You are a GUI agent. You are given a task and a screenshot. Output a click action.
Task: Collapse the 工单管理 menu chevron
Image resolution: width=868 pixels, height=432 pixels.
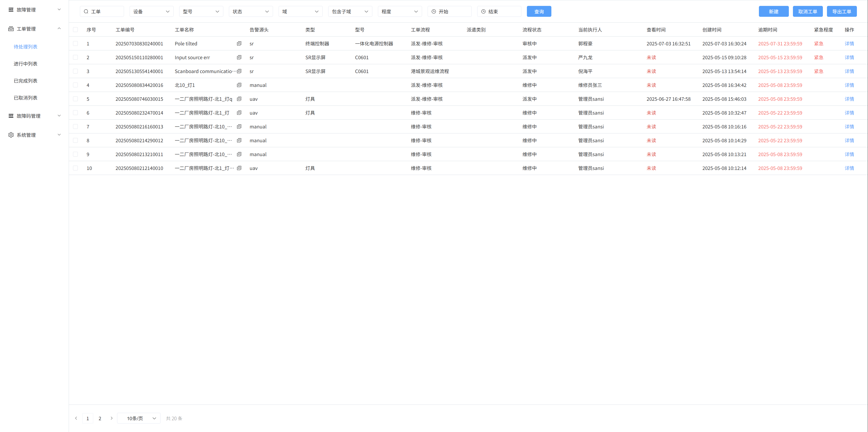pos(59,29)
